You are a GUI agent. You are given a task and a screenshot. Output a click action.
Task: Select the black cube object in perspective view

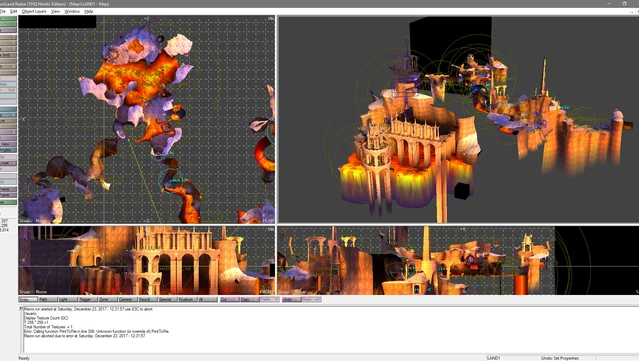point(462,191)
